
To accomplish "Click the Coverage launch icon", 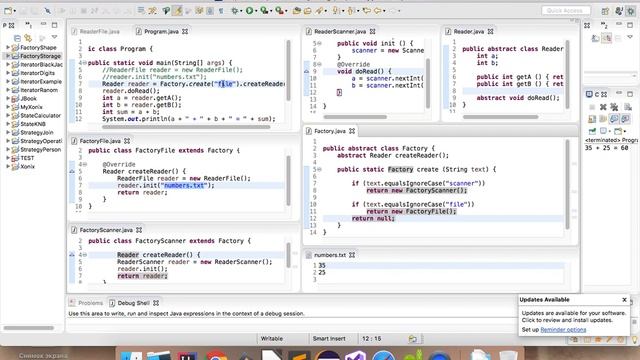I will click(264, 11).
